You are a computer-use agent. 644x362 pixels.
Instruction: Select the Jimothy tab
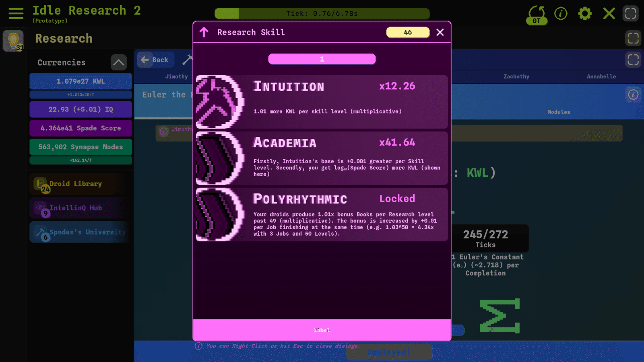pyautogui.click(x=176, y=76)
